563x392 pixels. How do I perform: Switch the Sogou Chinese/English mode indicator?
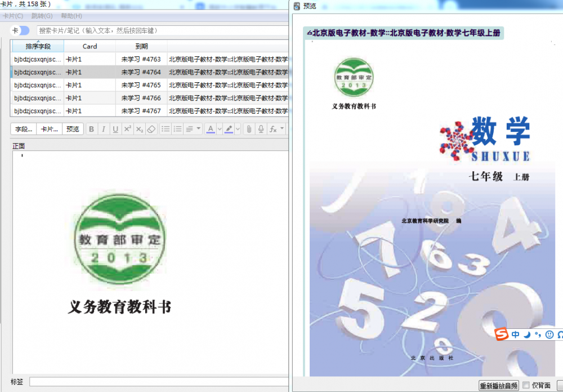[516, 335]
